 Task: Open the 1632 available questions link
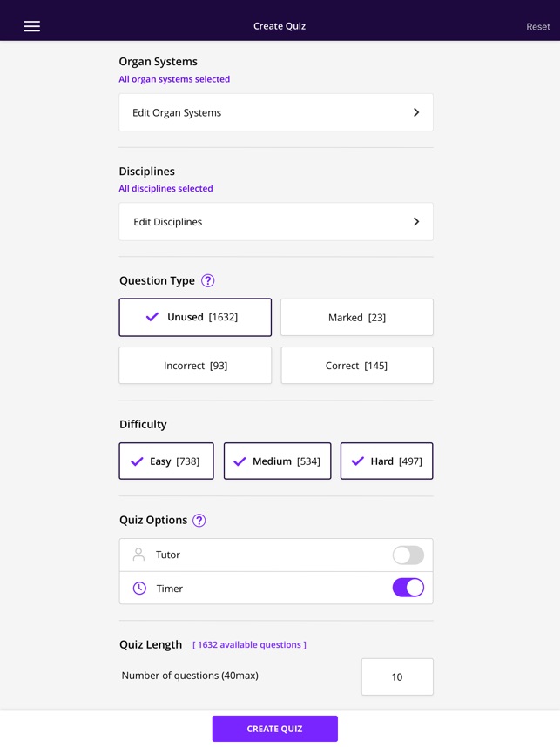pos(248,644)
